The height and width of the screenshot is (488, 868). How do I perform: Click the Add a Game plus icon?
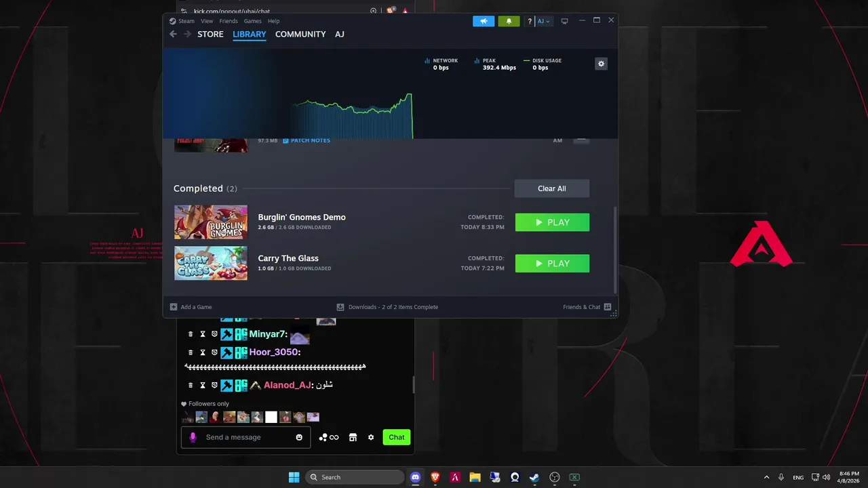coord(174,307)
